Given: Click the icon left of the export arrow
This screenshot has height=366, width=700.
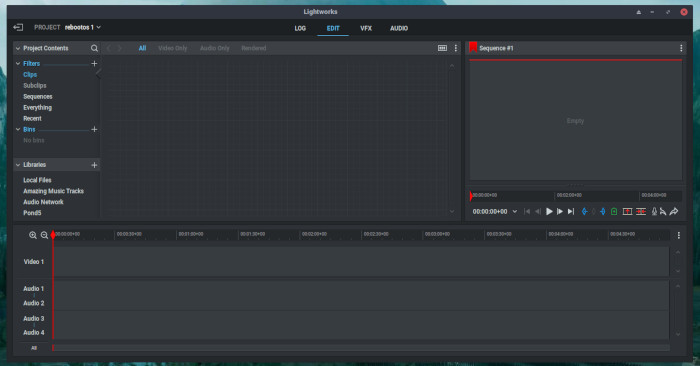Looking at the screenshot, I should (663, 212).
